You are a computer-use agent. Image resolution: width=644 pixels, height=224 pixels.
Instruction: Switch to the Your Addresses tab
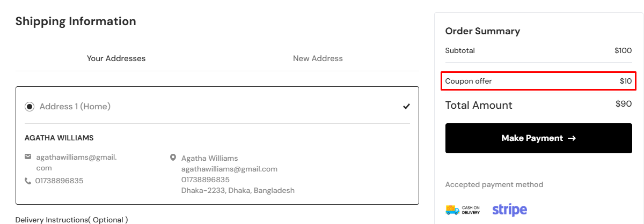tap(116, 58)
